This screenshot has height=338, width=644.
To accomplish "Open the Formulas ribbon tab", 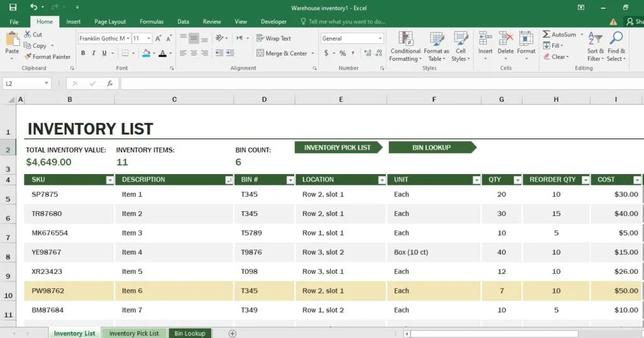I will tap(151, 21).
